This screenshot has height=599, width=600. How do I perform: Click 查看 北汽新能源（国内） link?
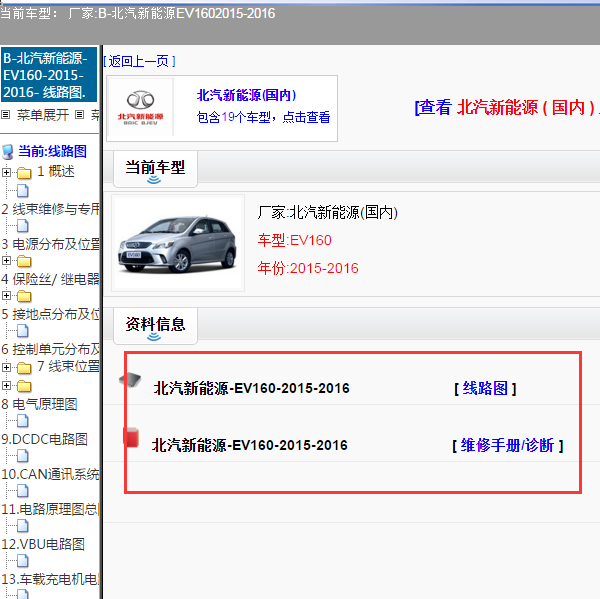click(x=507, y=108)
